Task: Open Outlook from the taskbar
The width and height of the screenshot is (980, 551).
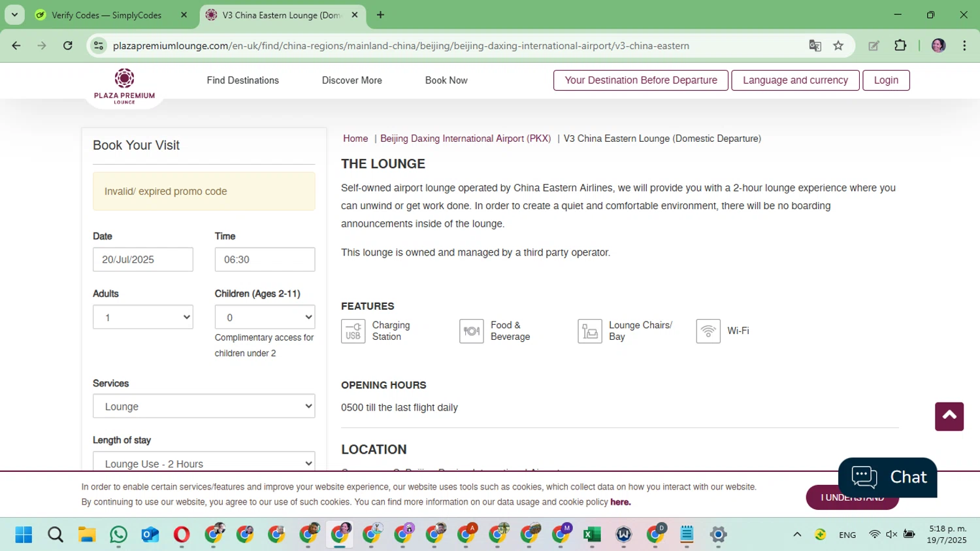Action: [150, 535]
